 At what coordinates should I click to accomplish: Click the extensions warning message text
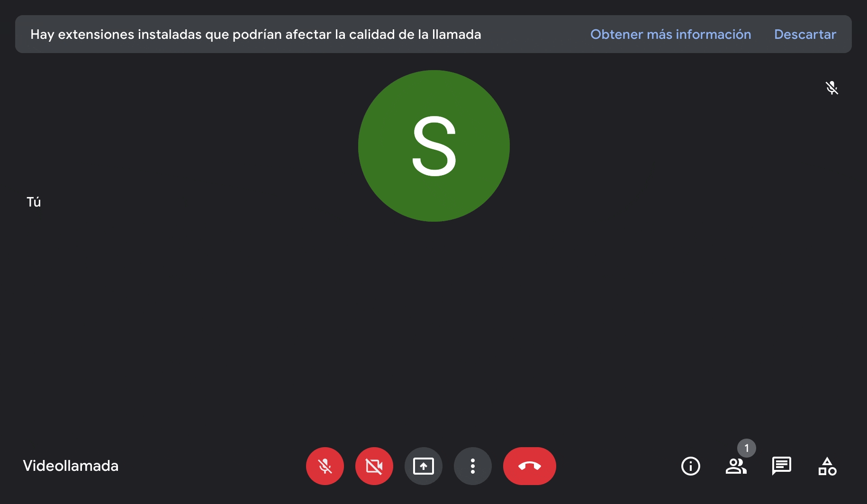point(256,34)
